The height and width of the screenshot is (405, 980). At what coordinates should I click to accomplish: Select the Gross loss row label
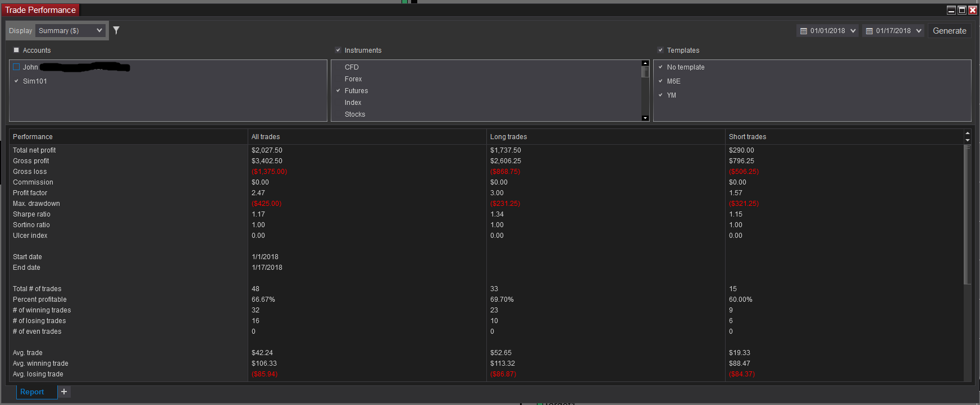coord(30,172)
